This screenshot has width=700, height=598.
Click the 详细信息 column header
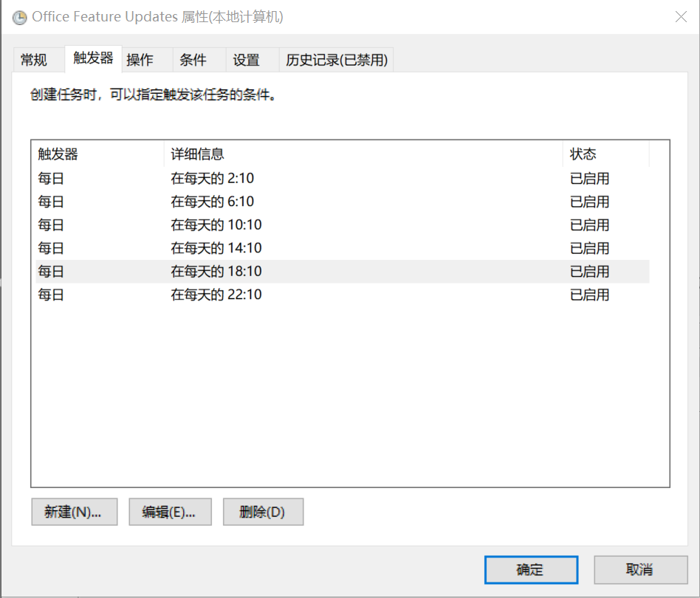[363, 154]
